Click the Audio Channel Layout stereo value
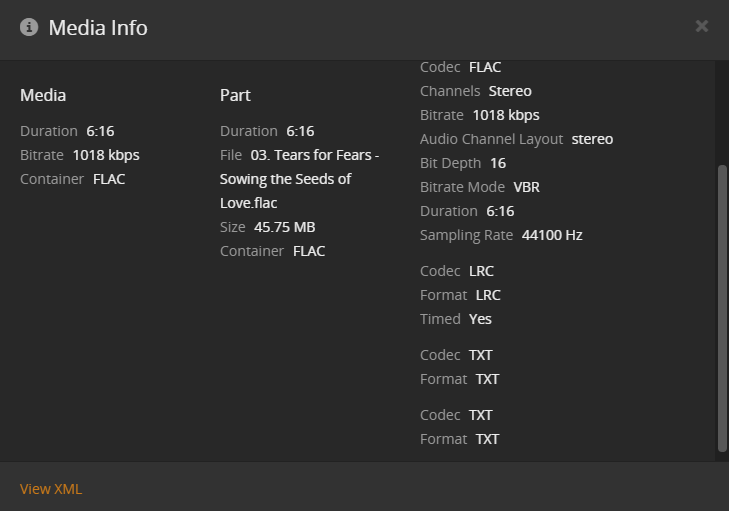This screenshot has width=729, height=511. pyautogui.click(x=592, y=139)
